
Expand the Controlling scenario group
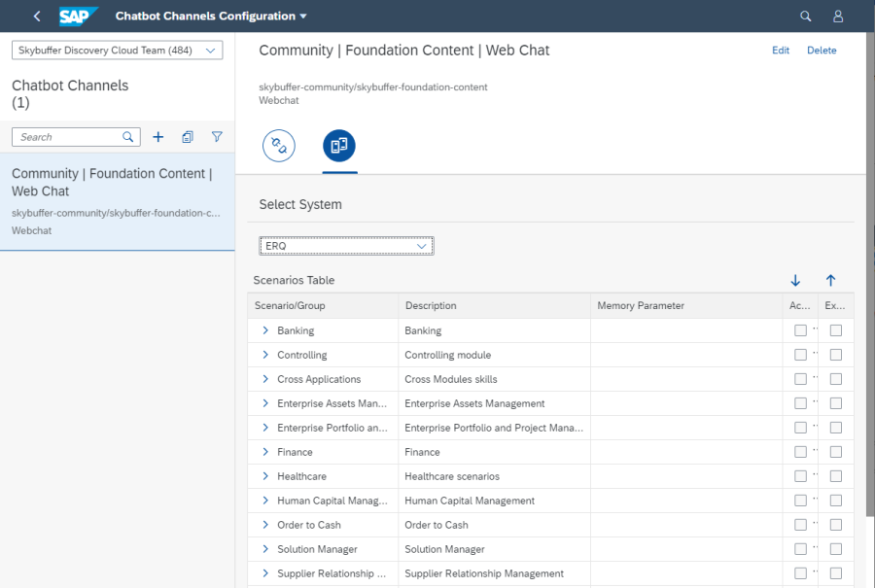265,355
